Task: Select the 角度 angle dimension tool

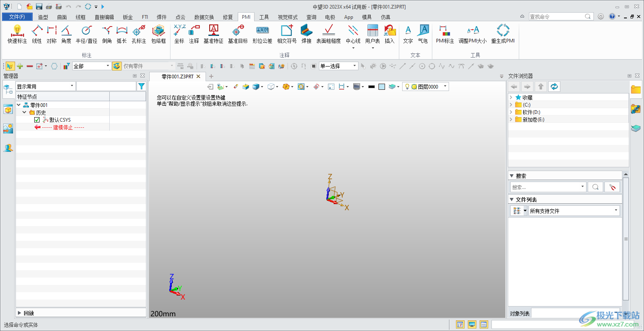Action: click(66, 34)
